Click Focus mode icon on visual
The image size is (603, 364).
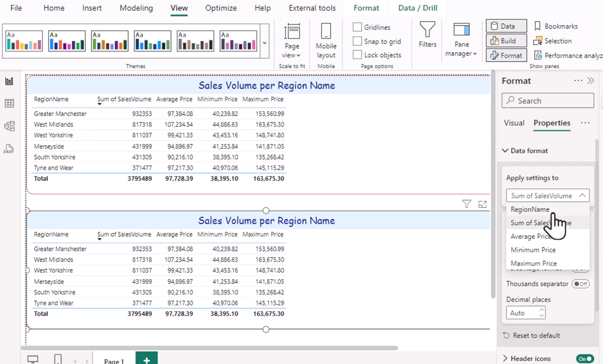[x=482, y=204]
